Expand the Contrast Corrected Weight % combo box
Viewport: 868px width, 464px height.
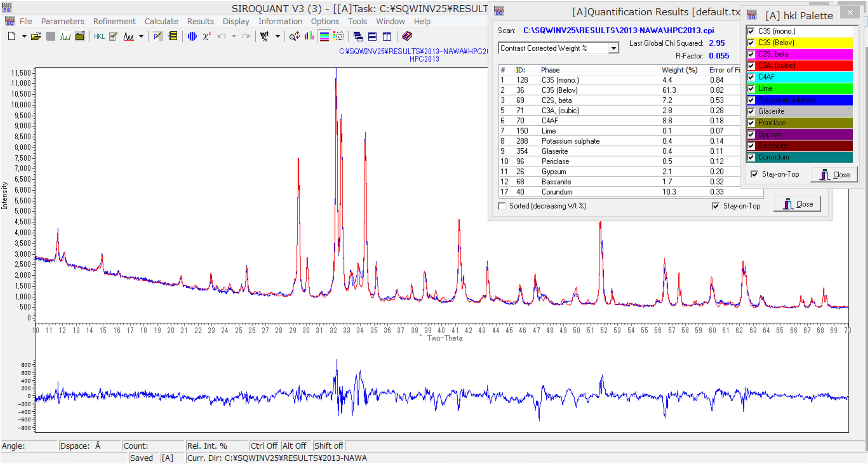pos(614,48)
